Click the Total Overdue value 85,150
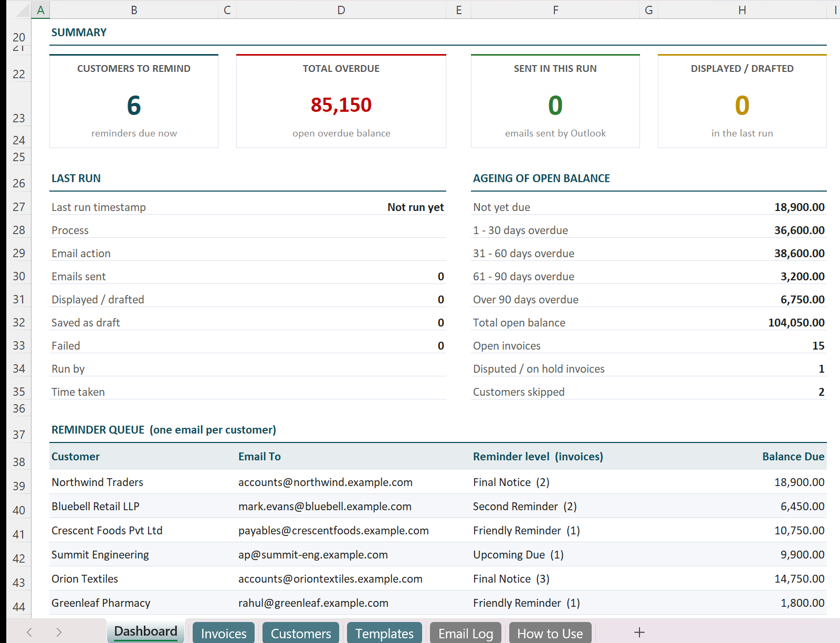840x643 pixels. 341,105
